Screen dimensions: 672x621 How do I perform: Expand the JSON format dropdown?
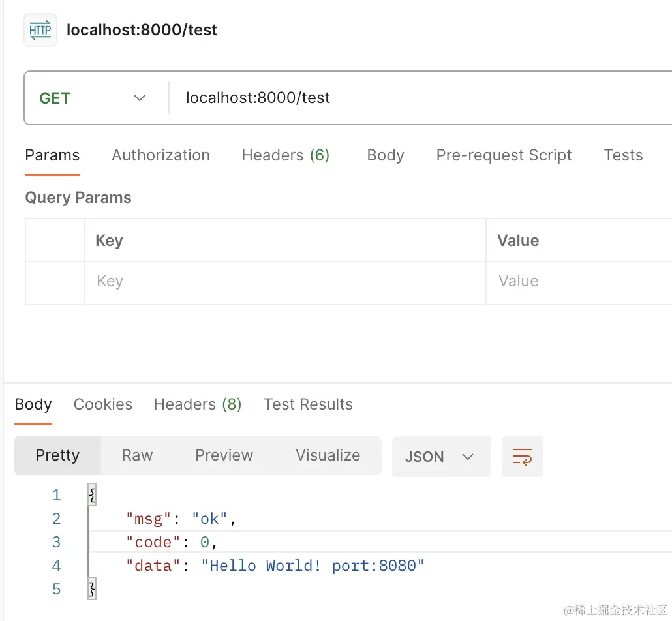[x=440, y=457]
